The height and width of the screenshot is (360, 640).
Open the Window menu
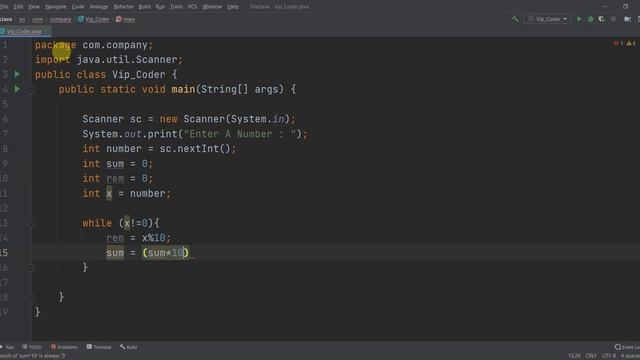click(x=212, y=7)
